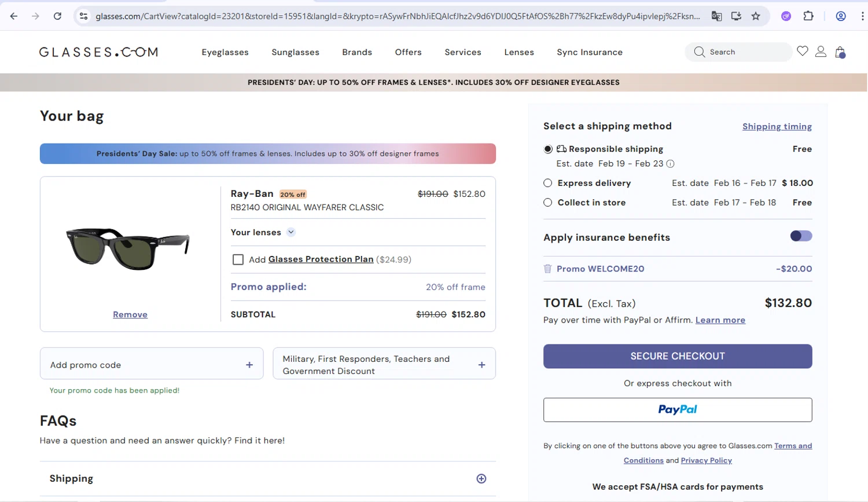Open the Sunglasses menu

pos(295,52)
